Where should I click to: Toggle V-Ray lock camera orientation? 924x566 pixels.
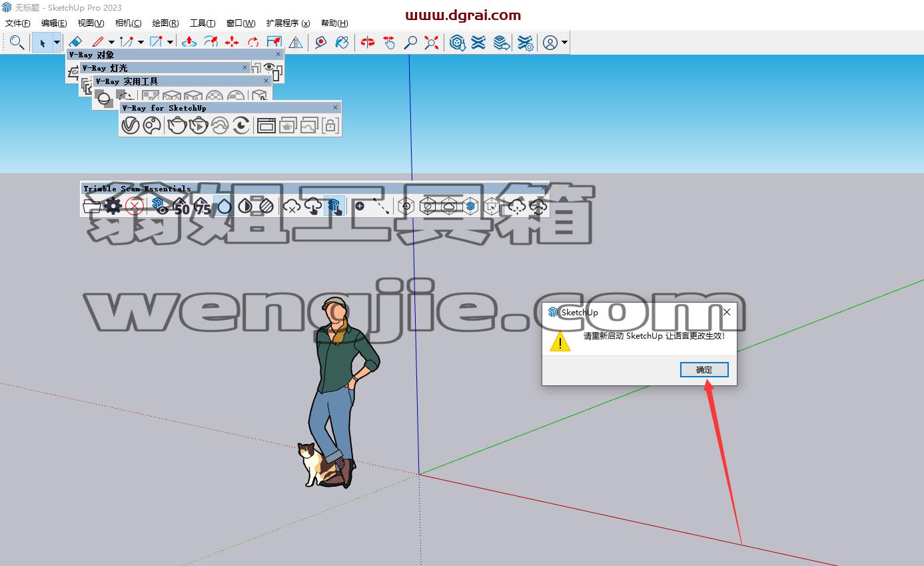click(x=330, y=125)
